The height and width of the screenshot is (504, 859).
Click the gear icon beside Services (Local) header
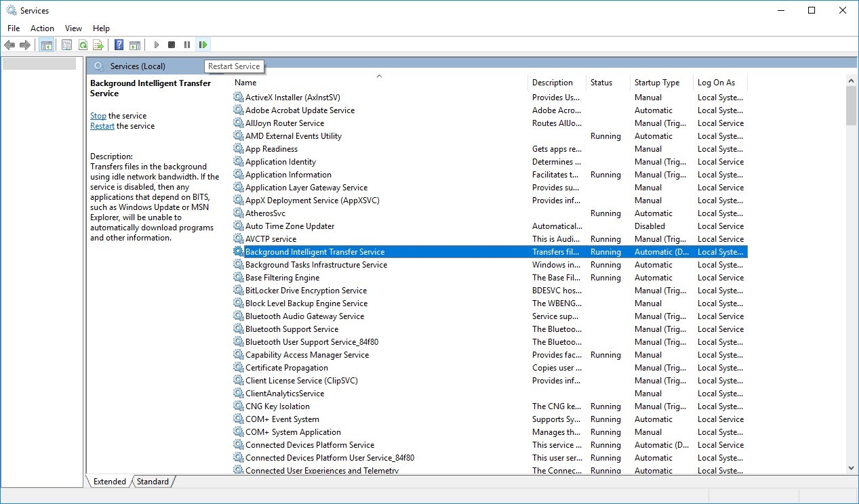point(99,66)
